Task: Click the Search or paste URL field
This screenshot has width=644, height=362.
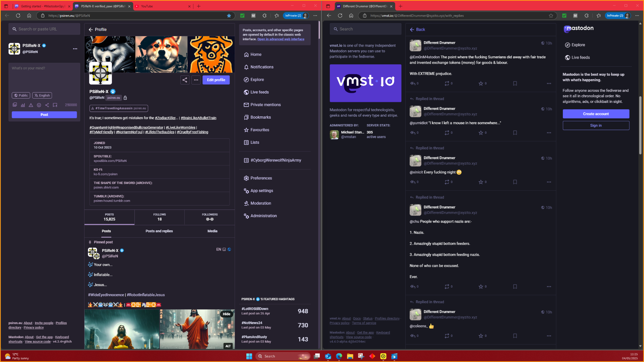Action: 44,29
